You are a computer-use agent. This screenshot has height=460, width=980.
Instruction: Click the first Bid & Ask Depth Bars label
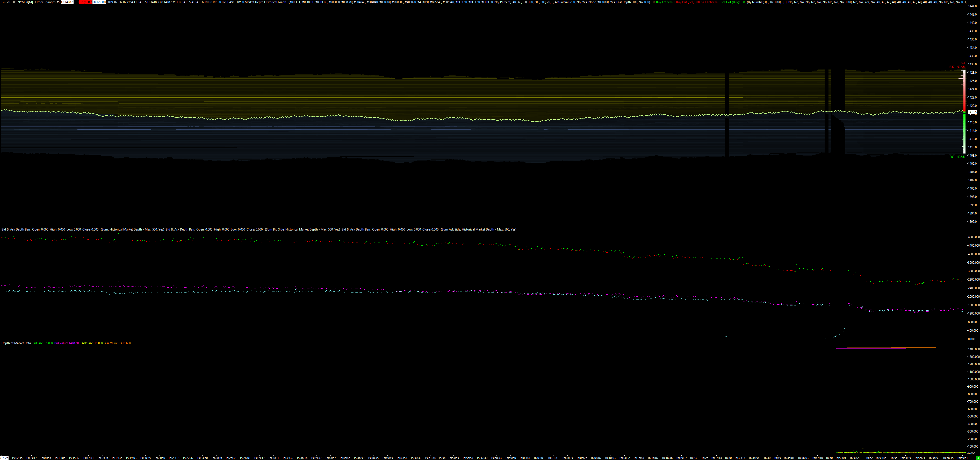(x=16, y=230)
